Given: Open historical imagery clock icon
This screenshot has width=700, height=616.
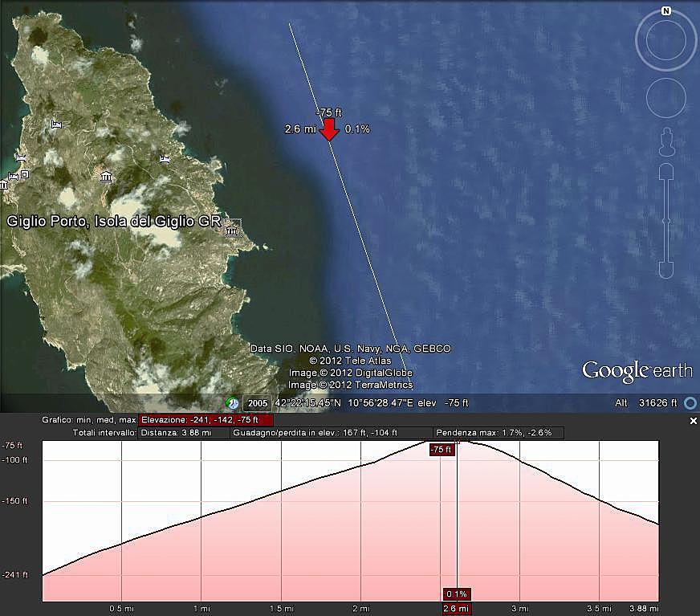Looking at the screenshot, I should (233, 403).
